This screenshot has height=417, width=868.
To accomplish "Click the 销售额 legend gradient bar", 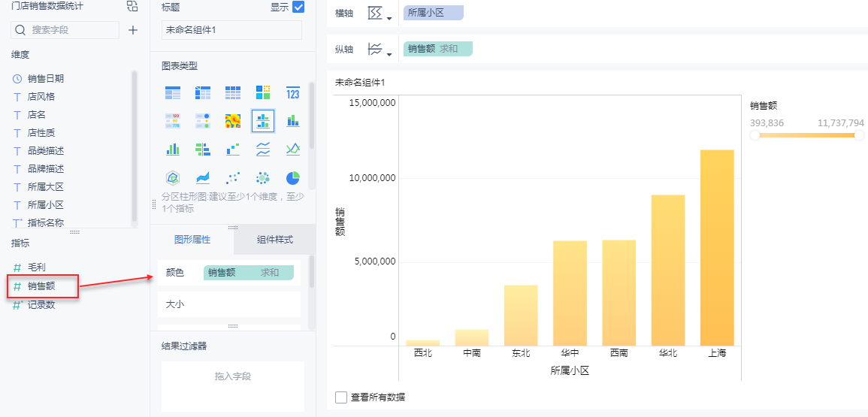I will (x=807, y=135).
